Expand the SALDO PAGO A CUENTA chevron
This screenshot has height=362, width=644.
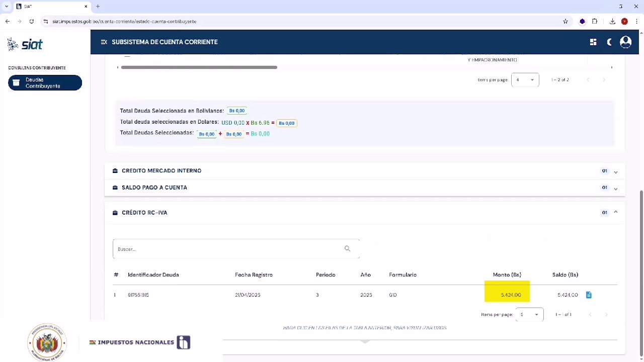tap(616, 189)
